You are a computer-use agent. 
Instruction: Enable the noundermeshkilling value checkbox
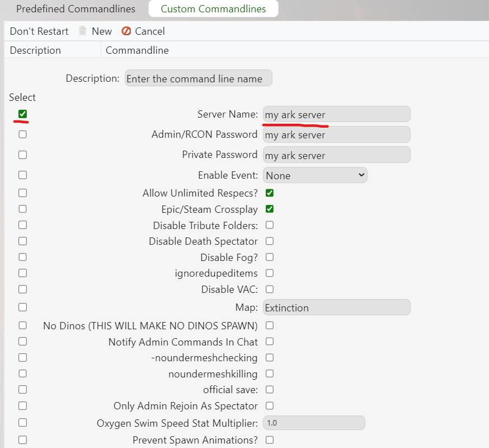[x=270, y=374]
